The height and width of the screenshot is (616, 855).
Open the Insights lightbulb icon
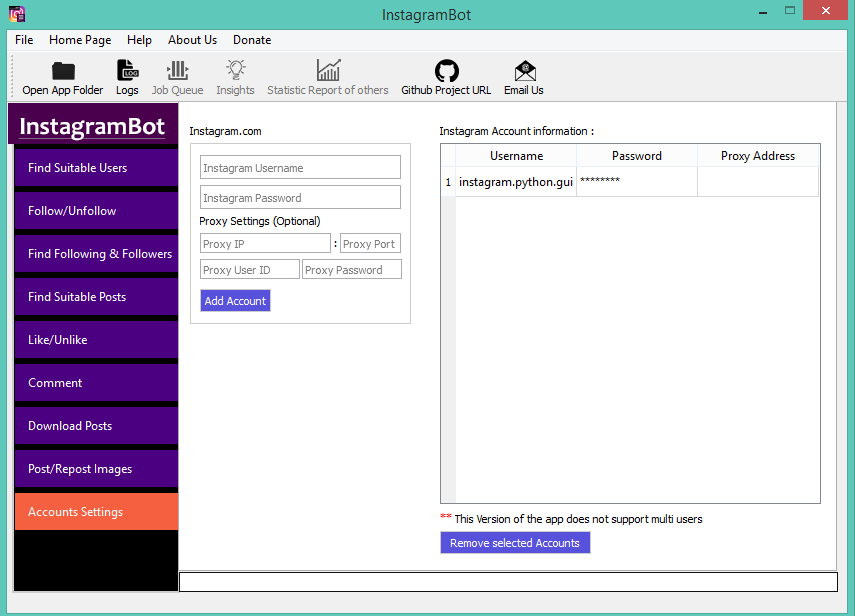click(235, 71)
